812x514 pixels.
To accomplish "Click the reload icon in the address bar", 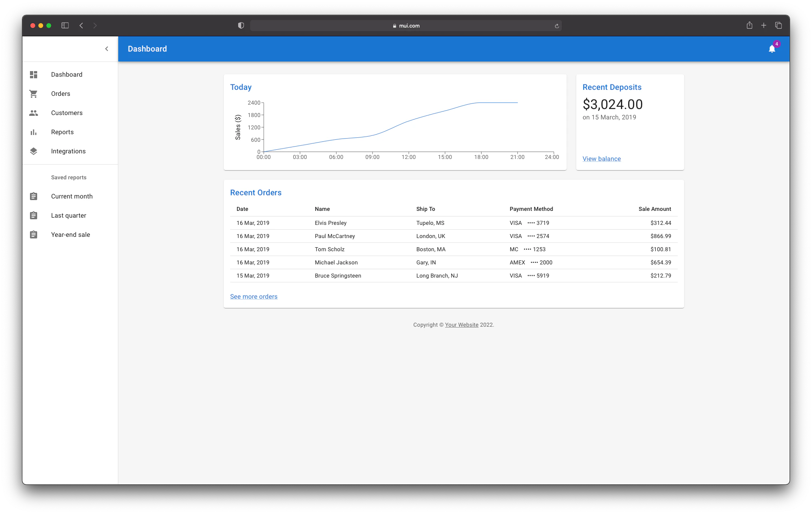I will (557, 25).
